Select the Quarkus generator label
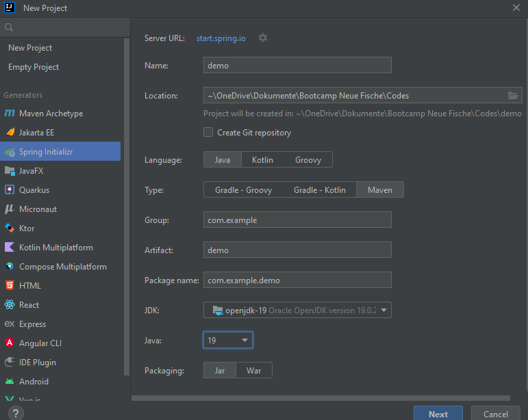The height and width of the screenshot is (420, 528). pyautogui.click(x=34, y=190)
